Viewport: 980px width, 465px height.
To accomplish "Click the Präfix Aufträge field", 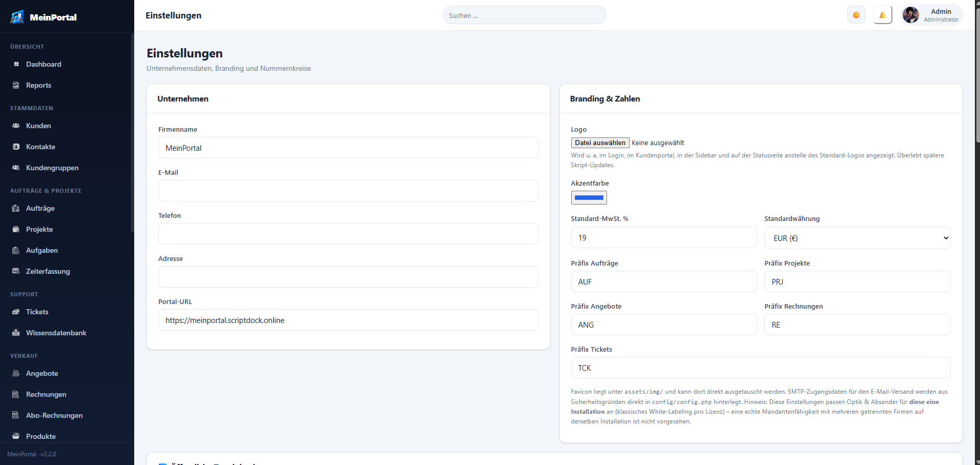I will [x=663, y=281].
